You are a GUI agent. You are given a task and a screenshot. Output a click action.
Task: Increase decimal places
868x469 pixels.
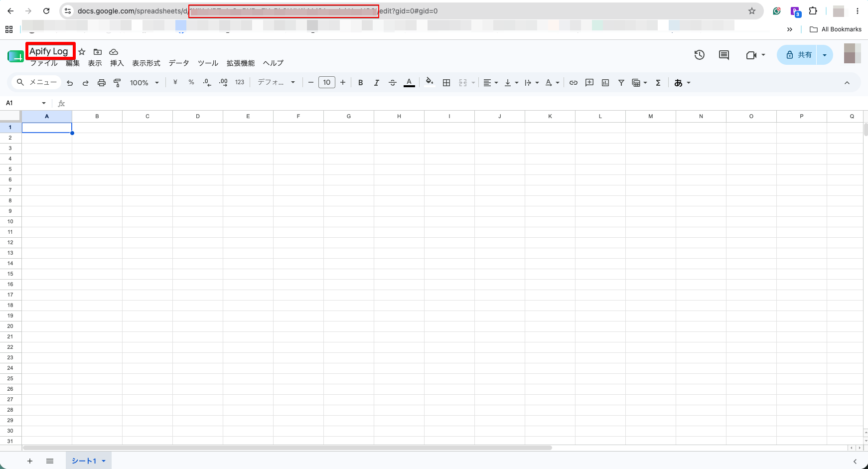coord(223,83)
